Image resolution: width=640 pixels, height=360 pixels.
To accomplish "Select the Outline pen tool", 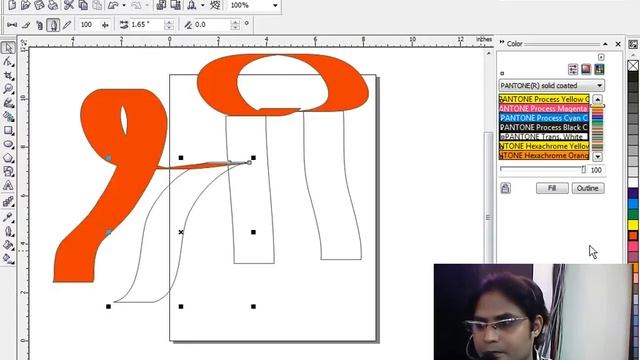I will tap(8, 231).
